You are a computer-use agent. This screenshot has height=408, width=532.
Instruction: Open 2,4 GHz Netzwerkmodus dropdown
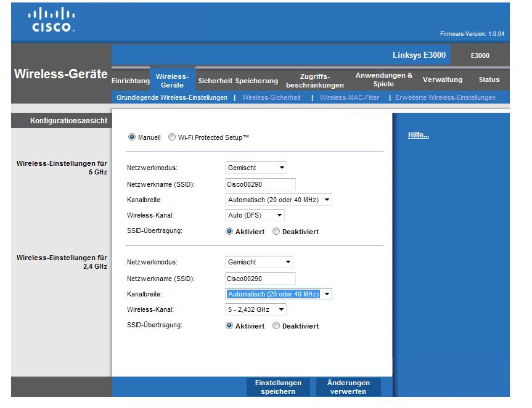259,262
